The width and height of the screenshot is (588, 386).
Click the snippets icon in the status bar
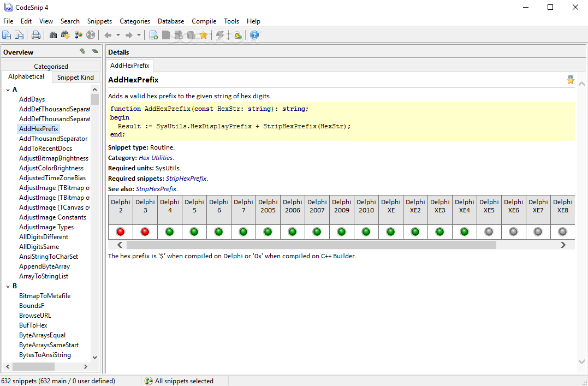149,381
